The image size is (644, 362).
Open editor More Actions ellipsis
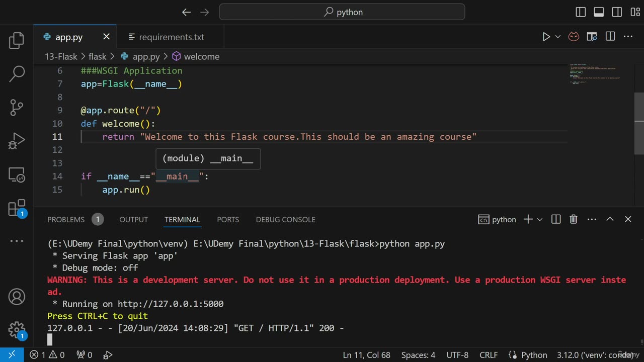click(x=628, y=37)
